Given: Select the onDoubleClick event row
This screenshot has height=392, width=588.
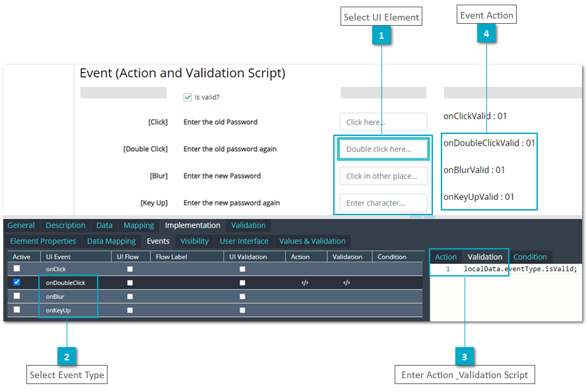Looking at the screenshot, I should (x=215, y=282).
